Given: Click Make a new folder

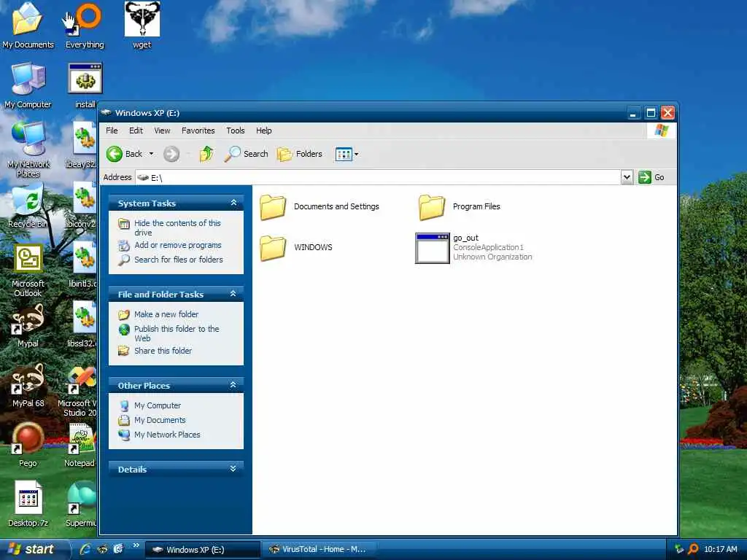Looking at the screenshot, I should (x=166, y=314).
